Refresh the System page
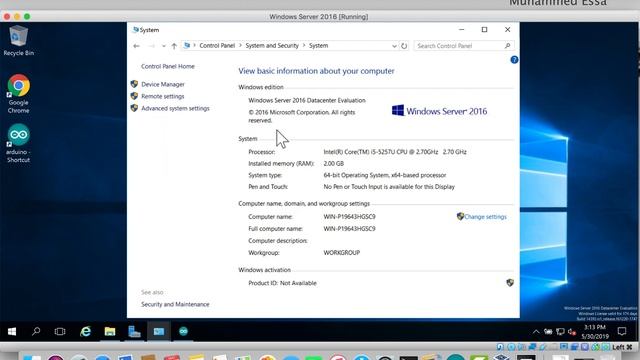This screenshot has height=360, width=640. (x=404, y=46)
